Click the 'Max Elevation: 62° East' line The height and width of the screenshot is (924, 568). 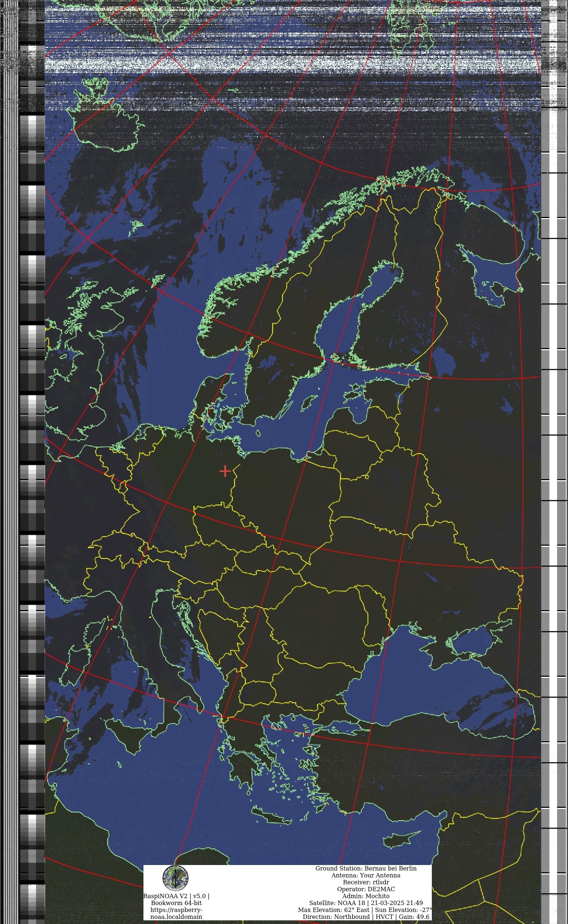[365, 910]
